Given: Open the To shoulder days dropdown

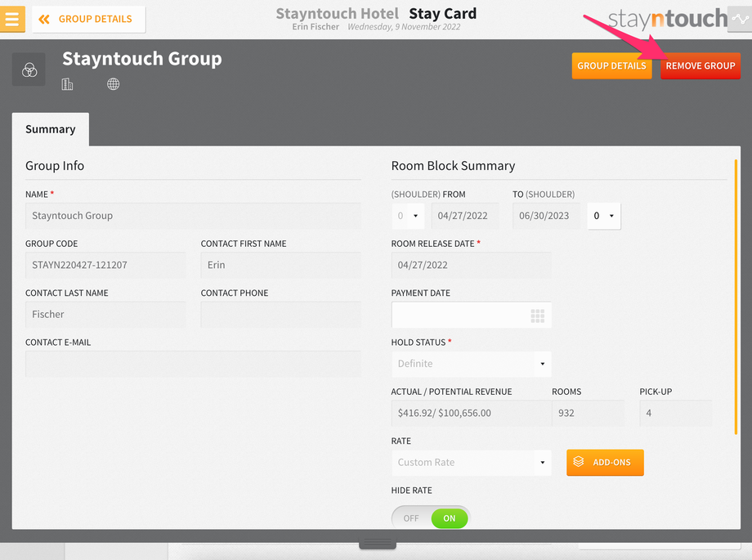Looking at the screenshot, I should pos(604,216).
